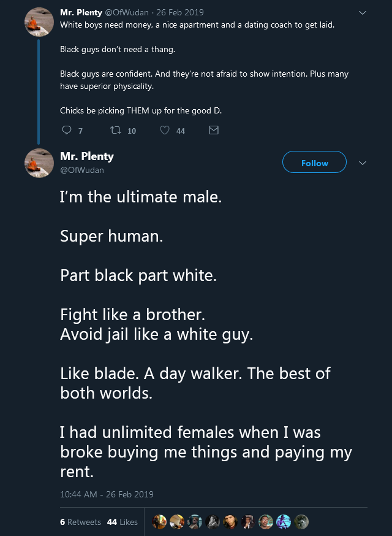Click the envelope direct message icon

pos(214,130)
